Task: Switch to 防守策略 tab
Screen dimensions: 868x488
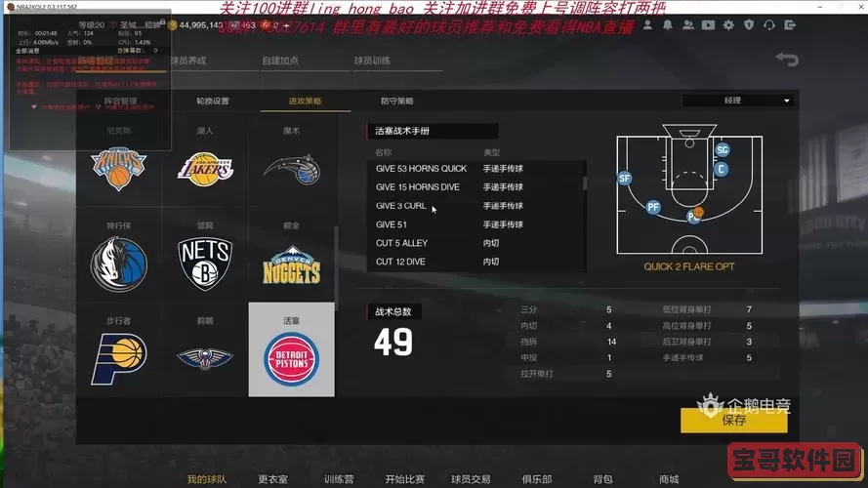Action: [x=397, y=101]
